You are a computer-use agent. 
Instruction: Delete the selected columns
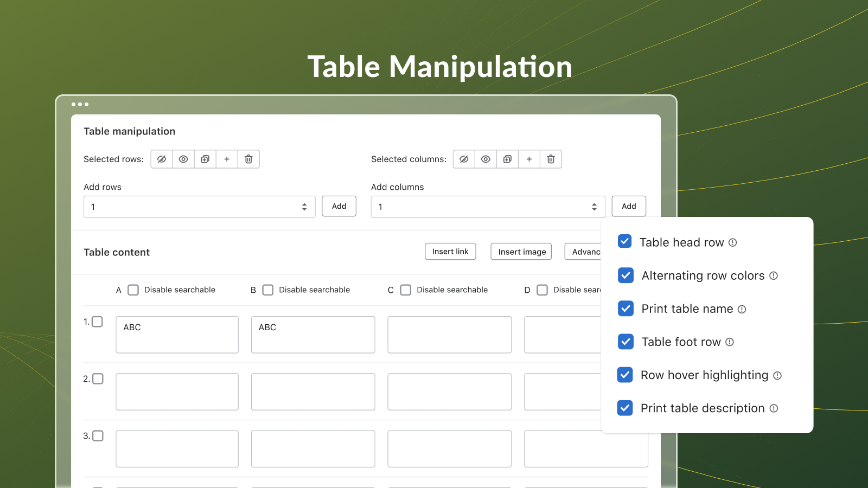[551, 159]
